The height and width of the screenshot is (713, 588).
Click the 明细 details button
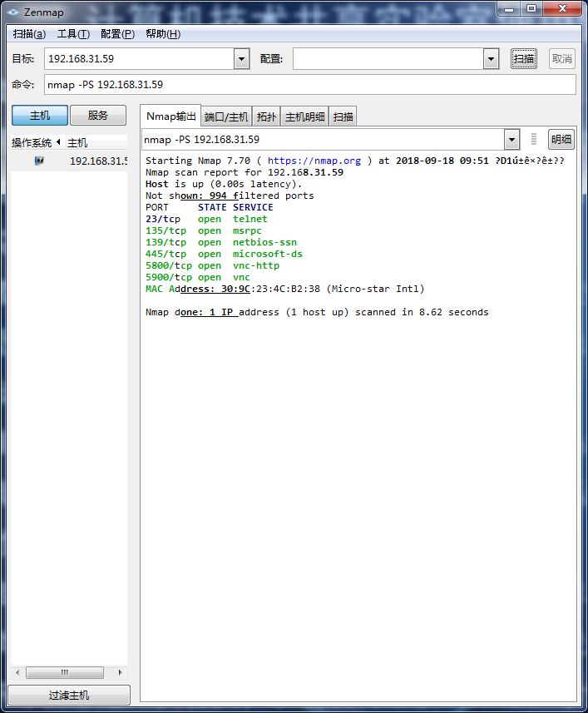click(561, 140)
